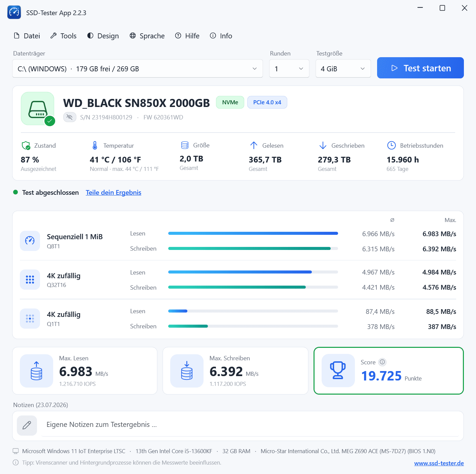Click the Max. Schreiben database download icon
The image size is (476, 474).
[187, 371]
